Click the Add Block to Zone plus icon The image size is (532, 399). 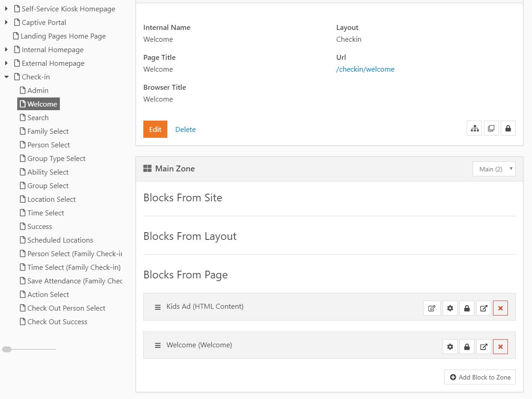click(453, 377)
